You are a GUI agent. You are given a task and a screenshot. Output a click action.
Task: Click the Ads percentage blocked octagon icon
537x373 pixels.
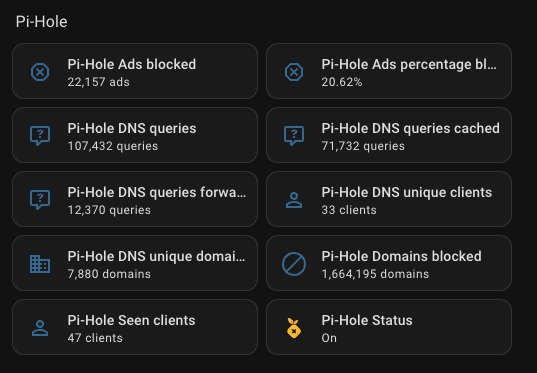294,72
